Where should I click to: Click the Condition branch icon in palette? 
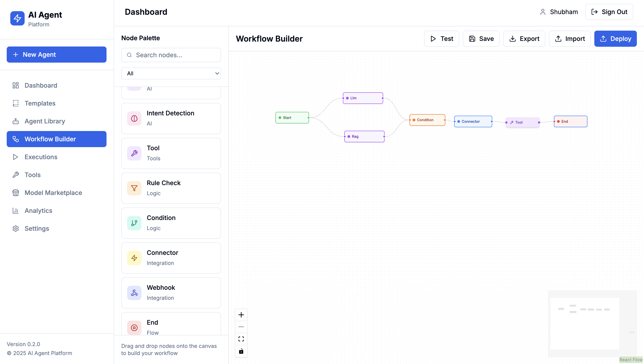(134, 223)
